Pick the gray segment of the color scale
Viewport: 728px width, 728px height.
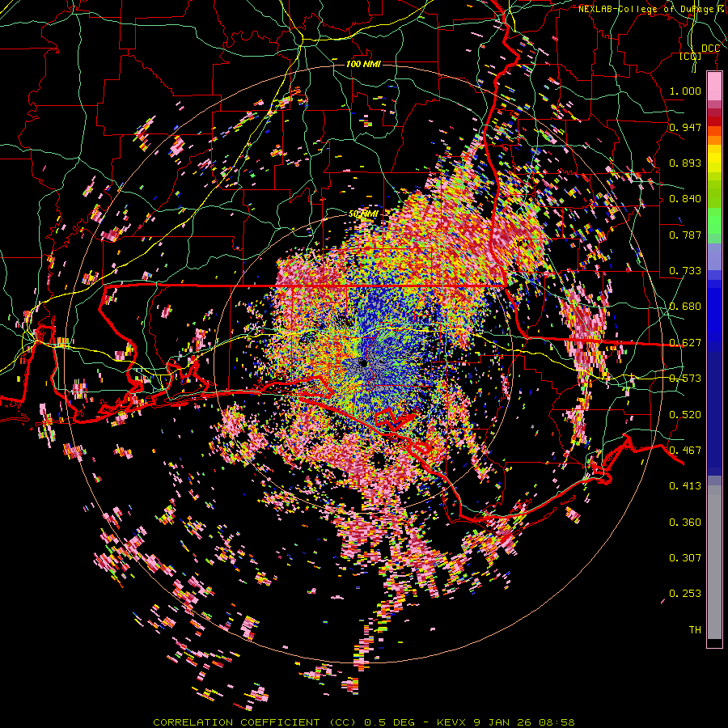[714, 562]
